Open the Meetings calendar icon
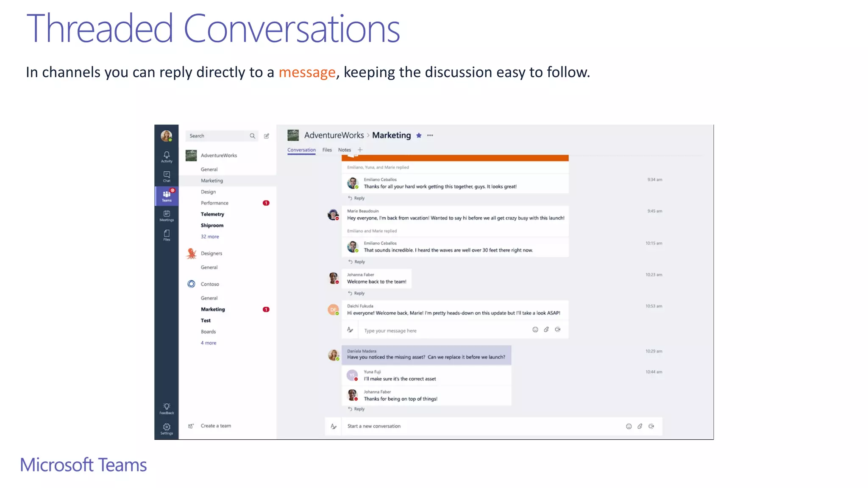 click(167, 216)
